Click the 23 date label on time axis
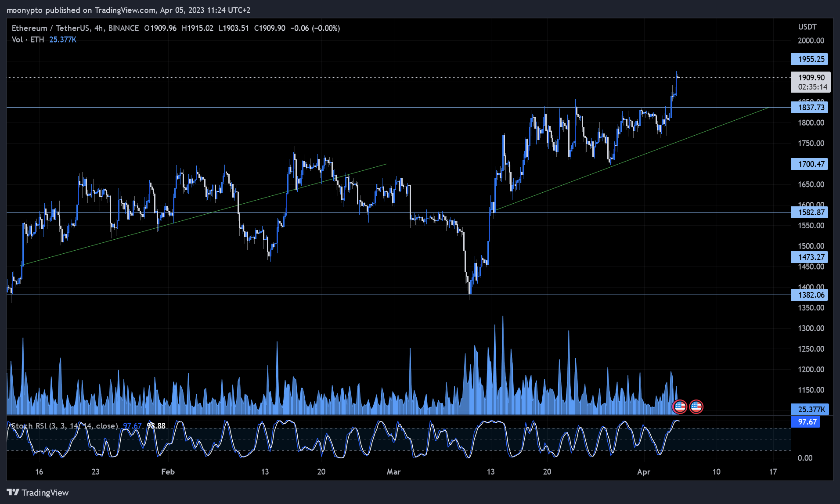This screenshot has width=840, height=504. [x=95, y=472]
